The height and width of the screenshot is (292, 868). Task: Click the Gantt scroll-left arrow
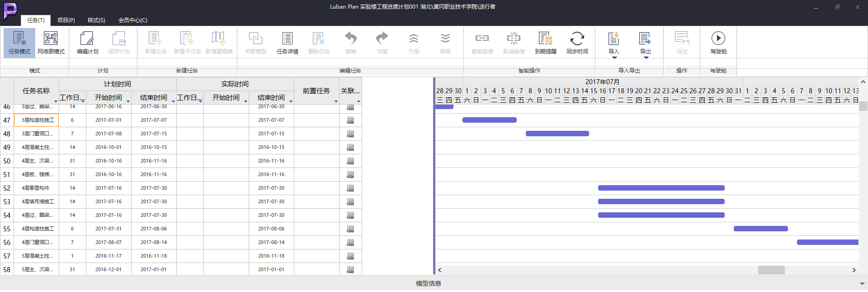point(439,270)
